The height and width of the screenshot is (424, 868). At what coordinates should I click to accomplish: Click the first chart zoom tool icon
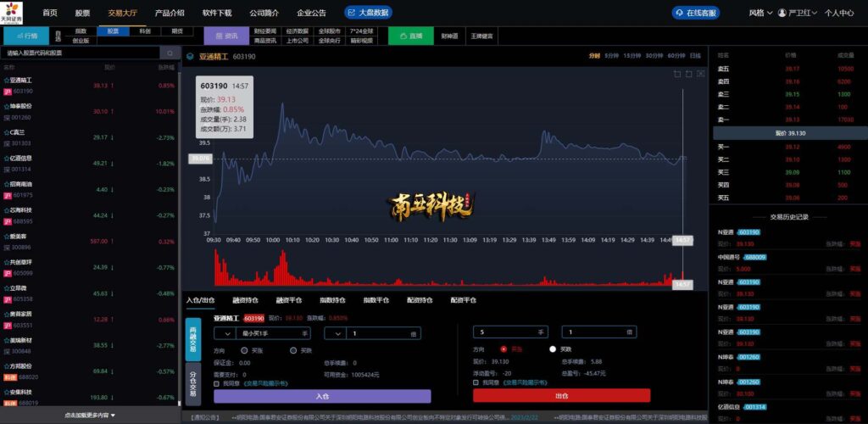(x=676, y=74)
